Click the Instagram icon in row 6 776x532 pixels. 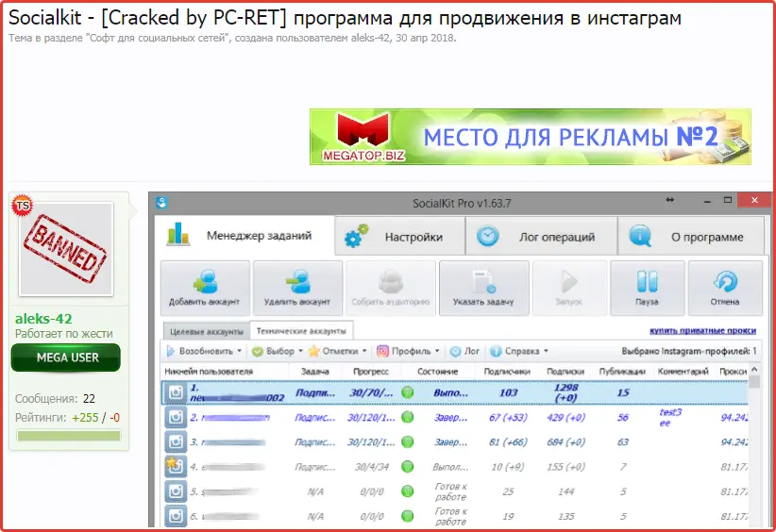click(x=176, y=516)
